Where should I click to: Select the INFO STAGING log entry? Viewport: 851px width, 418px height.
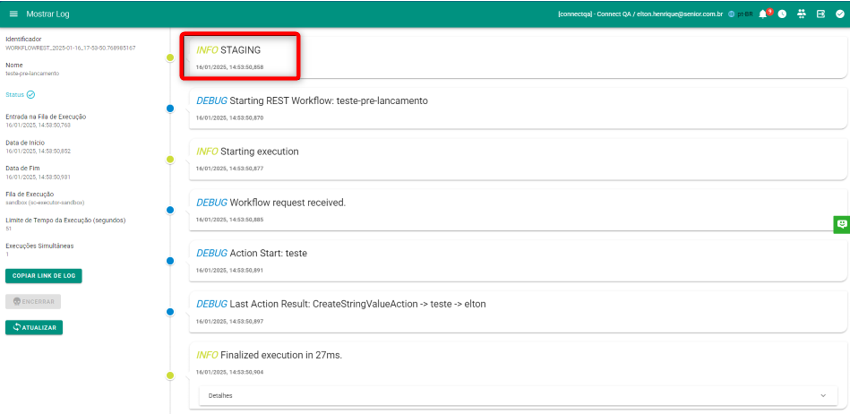coord(518,58)
